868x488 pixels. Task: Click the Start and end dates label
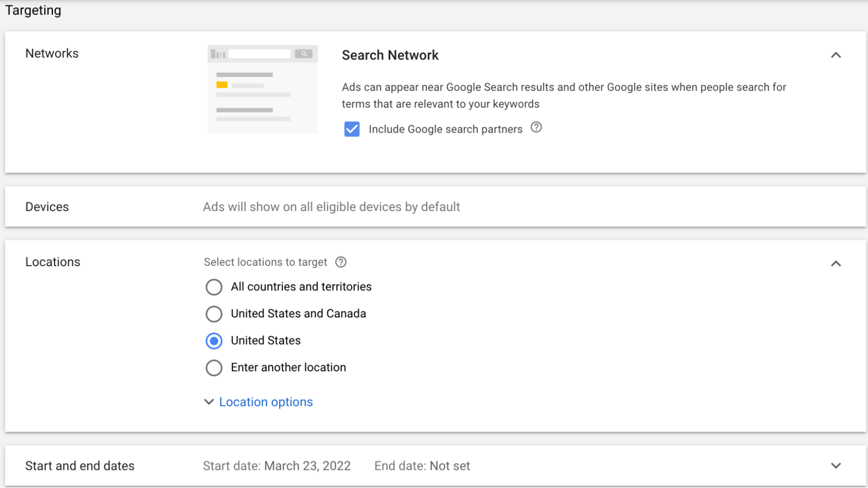tap(80, 466)
